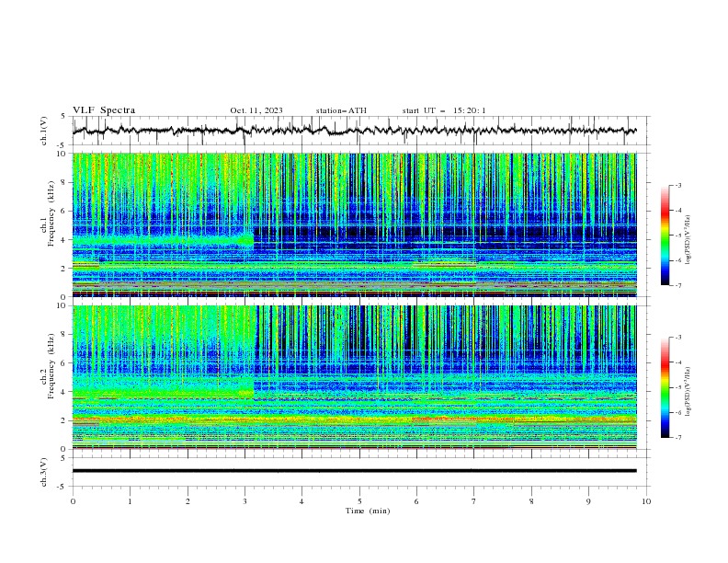Click inside the ch.1 frequency spectrogram

point(355,224)
